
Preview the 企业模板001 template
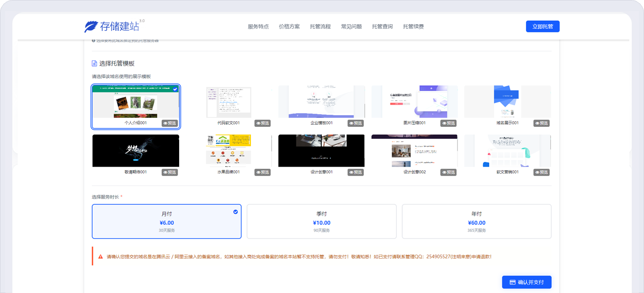pos(356,123)
